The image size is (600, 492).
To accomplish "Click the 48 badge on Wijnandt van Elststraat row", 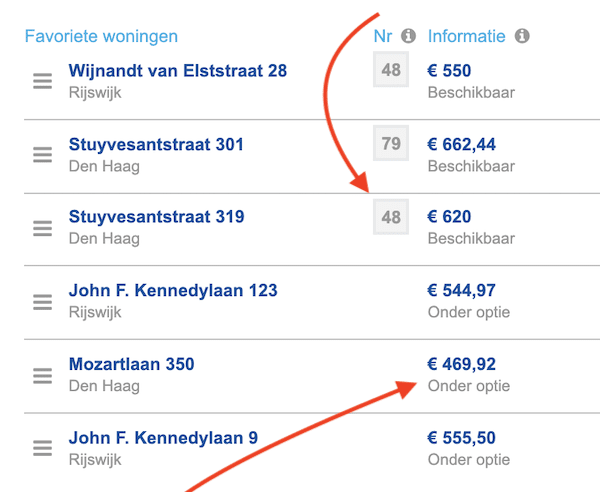I will (391, 70).
